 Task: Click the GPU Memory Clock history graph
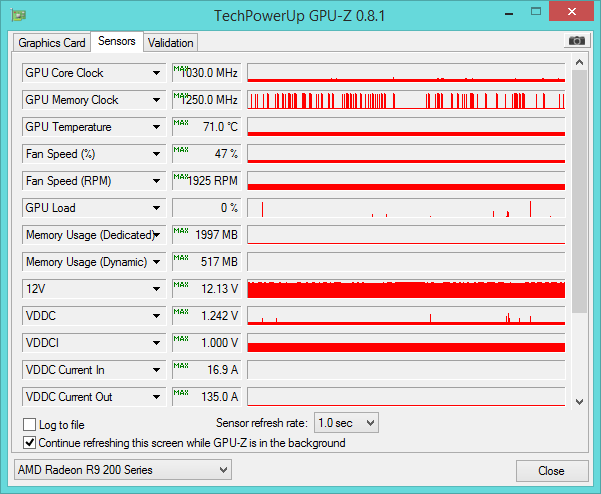[x=406, y=100]
